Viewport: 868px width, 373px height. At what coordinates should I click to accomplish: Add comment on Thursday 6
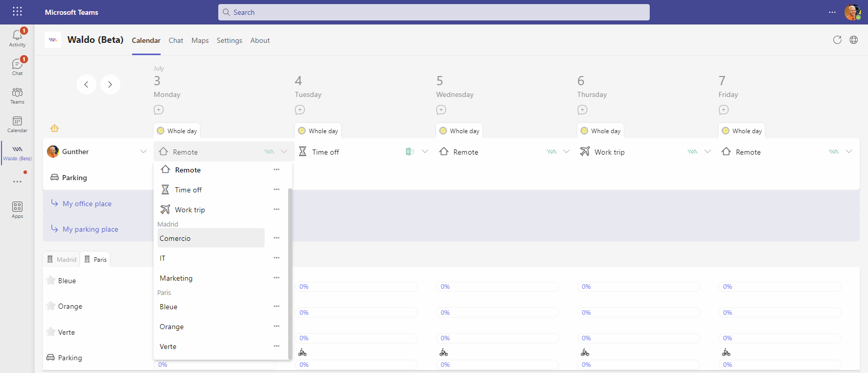[x=582, y=110]
